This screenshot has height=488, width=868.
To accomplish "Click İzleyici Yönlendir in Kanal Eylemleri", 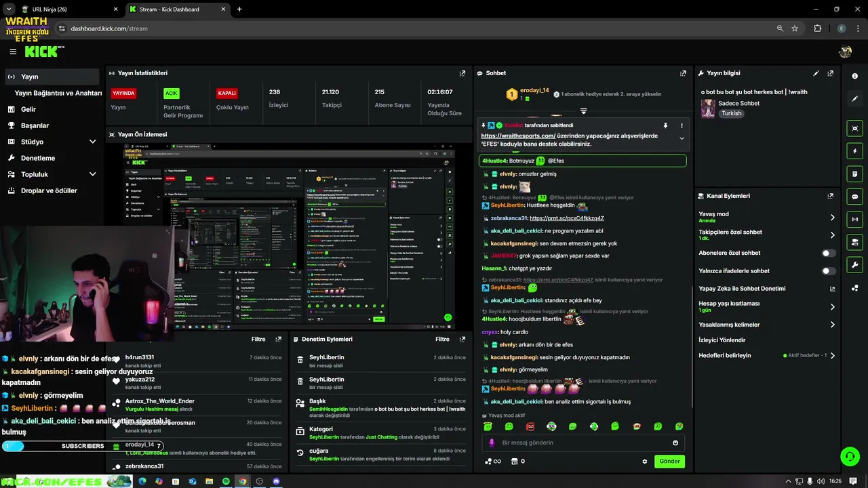I will click(722, 340).
